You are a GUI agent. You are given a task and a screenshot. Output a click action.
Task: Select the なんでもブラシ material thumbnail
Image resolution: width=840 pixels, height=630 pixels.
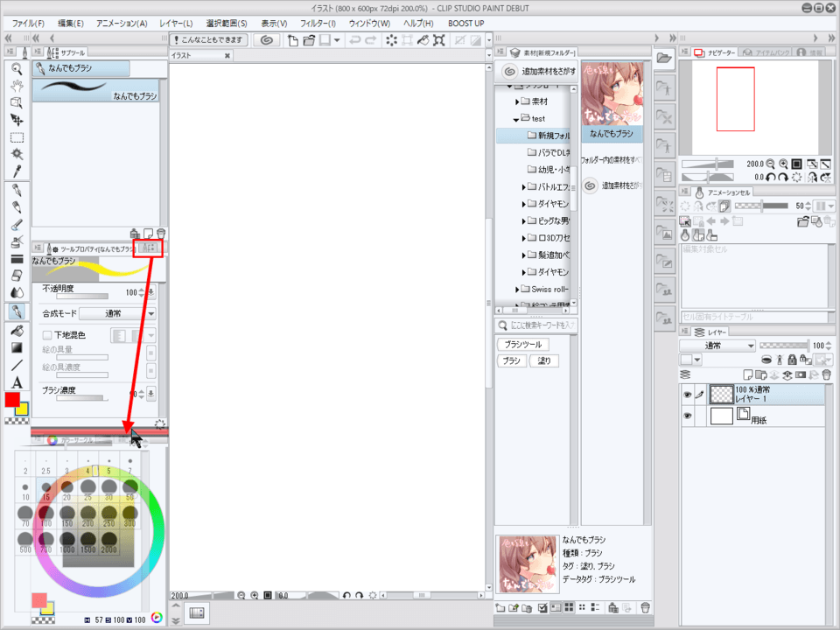[x=612, y=94]
